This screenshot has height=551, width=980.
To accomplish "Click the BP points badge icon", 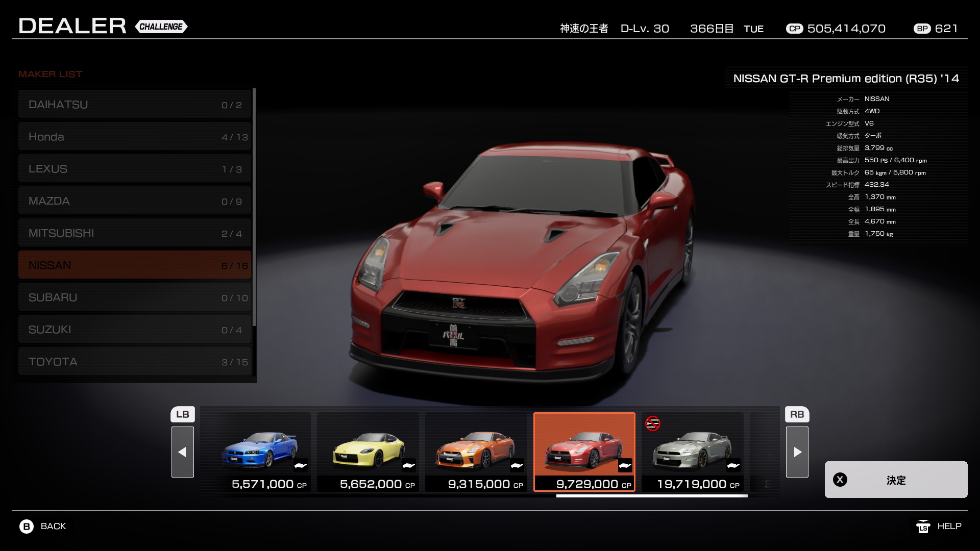I will click(922, 29).
